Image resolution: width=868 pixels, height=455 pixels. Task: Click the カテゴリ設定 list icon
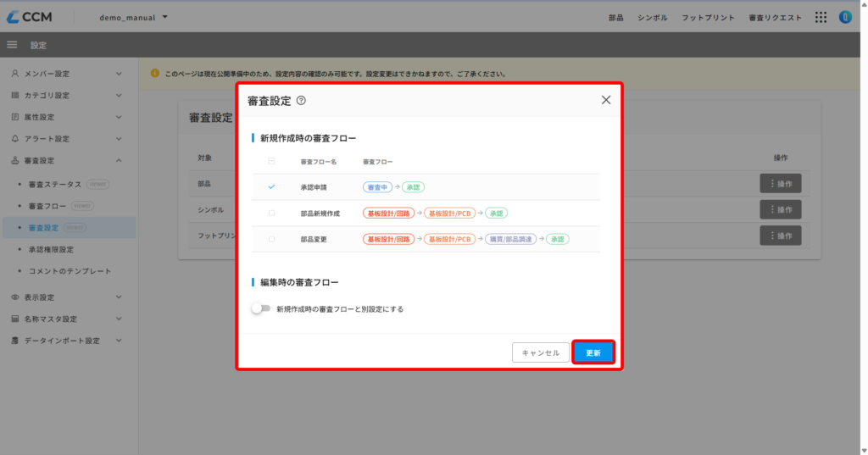pyautogui.click(x=15, y=95)
